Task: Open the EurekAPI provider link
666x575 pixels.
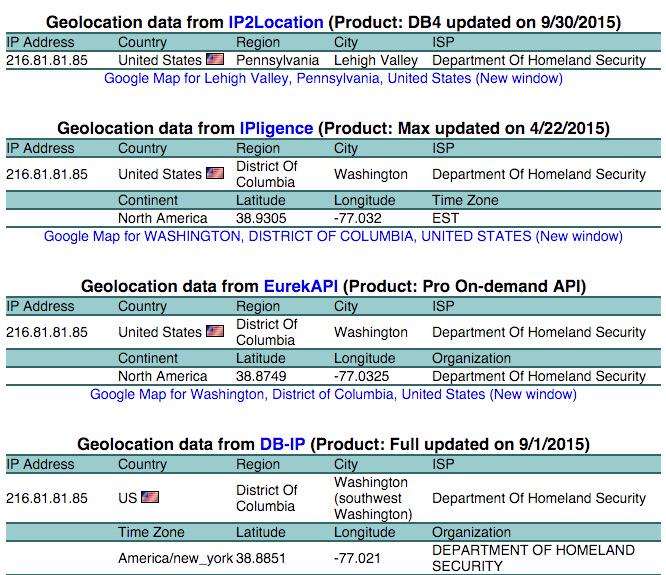Action: point(301,286)
